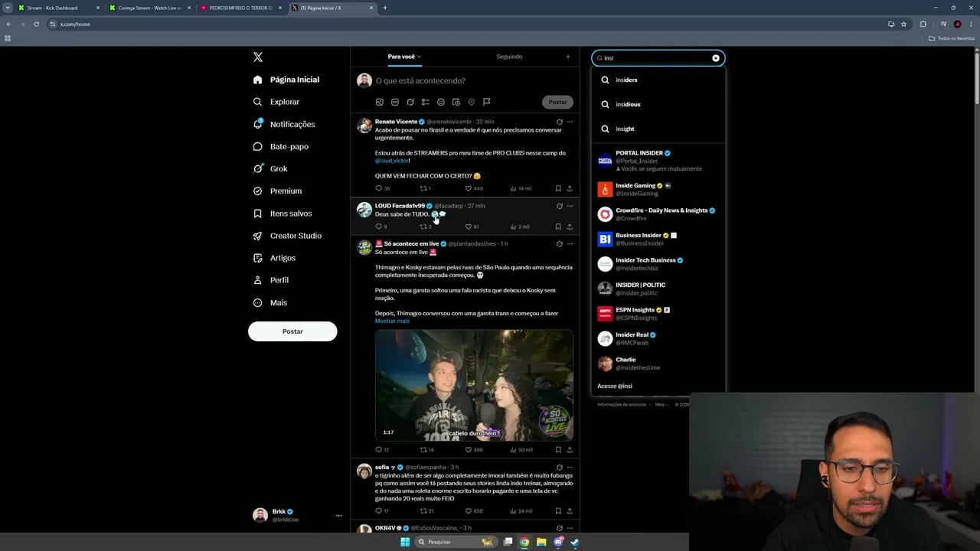Open emoji picker in the composer

point(441,102)
